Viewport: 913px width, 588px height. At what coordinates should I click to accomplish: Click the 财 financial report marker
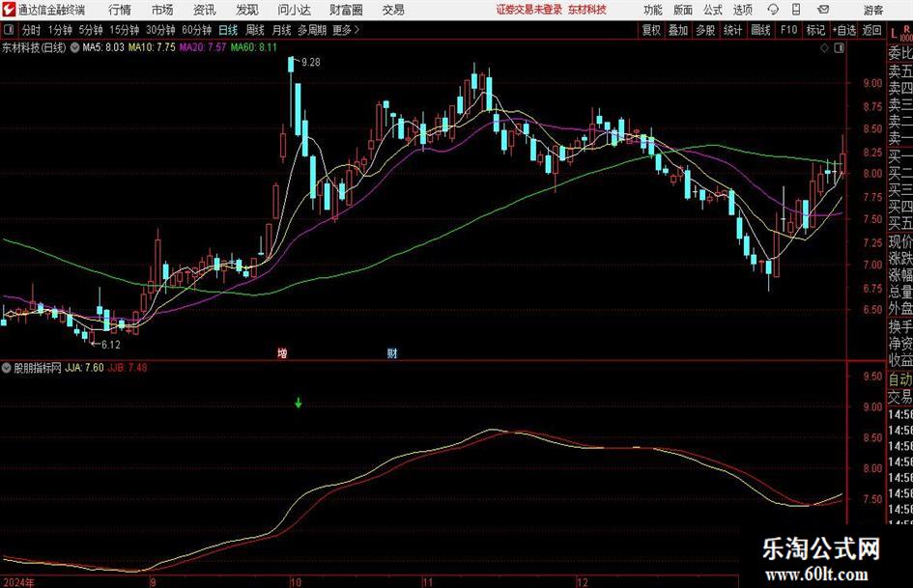tap(392, 352)
